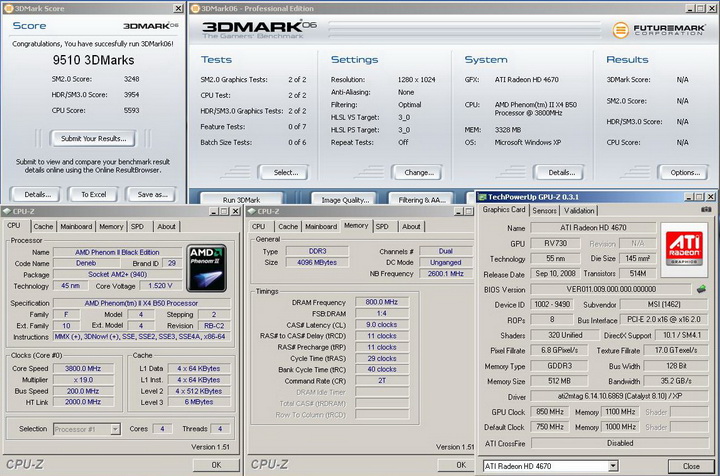The width and height of the screenshot is (720, 476).
Task: Click the Core Speed 3800.0 MHz value
Action: (x=83, y=369)
